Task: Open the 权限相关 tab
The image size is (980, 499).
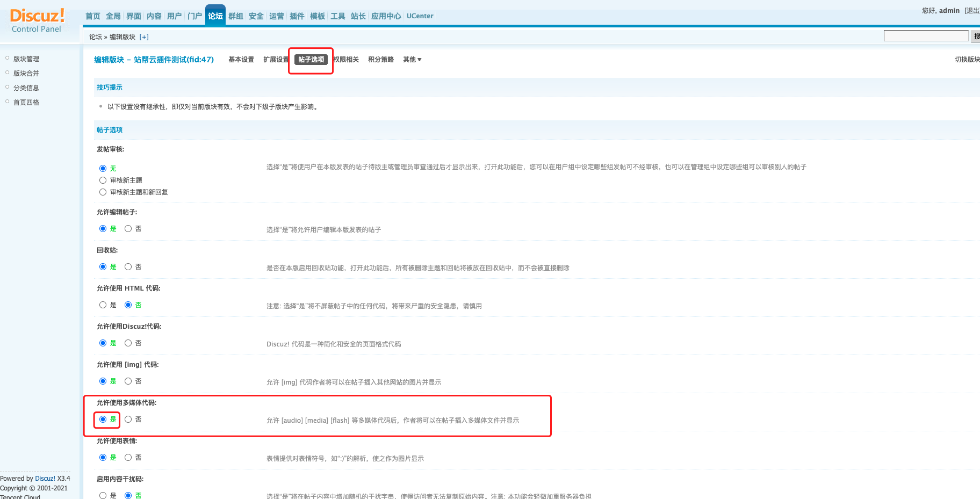Action: click(x=346, y=60)
